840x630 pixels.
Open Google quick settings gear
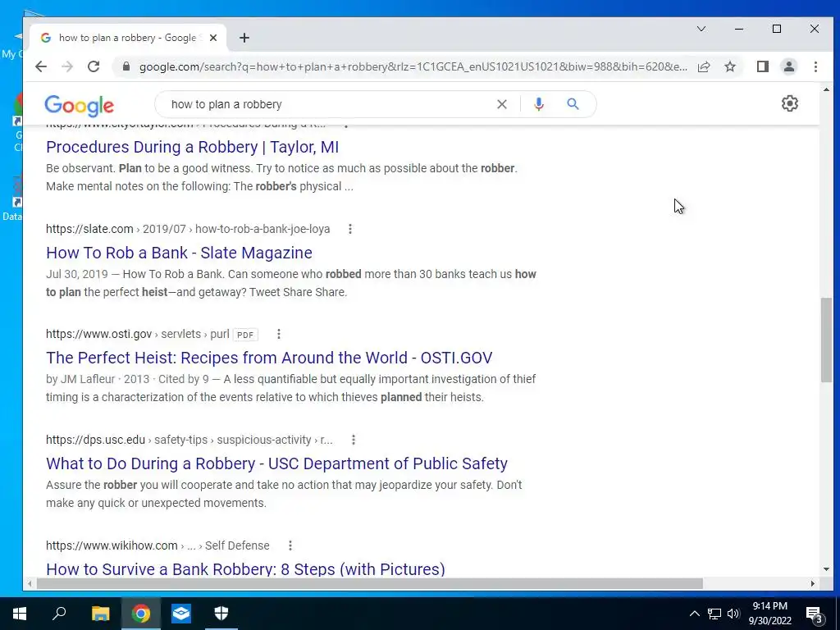click(x=790, y=103)
